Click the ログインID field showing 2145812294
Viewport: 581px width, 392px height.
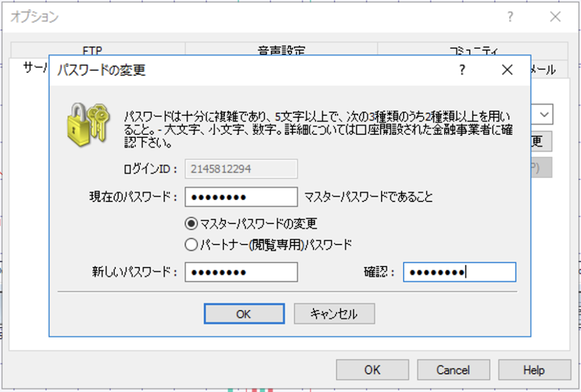(241, 169)
